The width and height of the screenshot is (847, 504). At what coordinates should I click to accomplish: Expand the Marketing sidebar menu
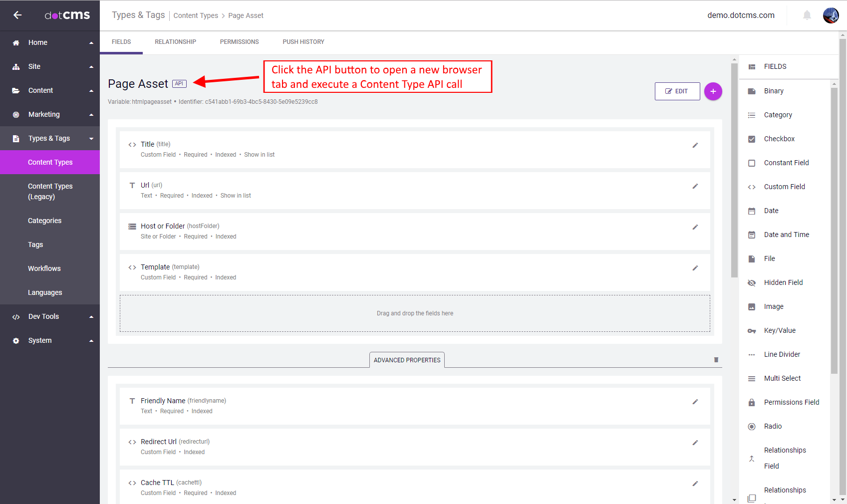[x=50, y=114]
